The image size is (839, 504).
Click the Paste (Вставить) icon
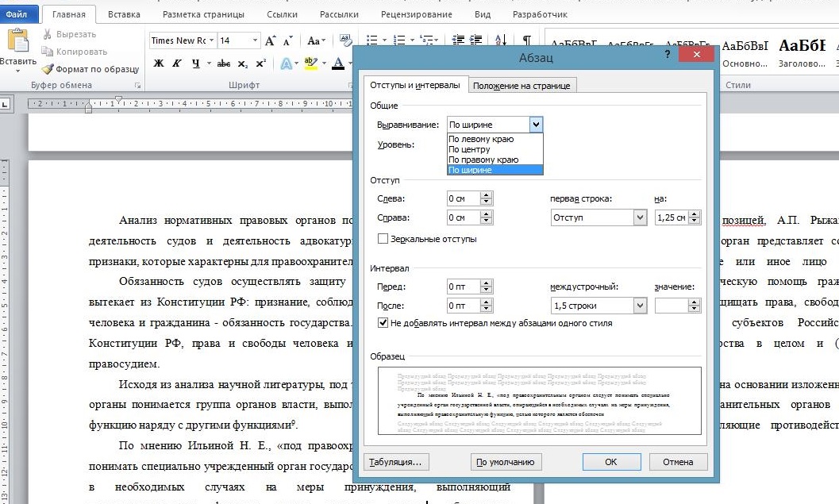(x=17, y=44)
